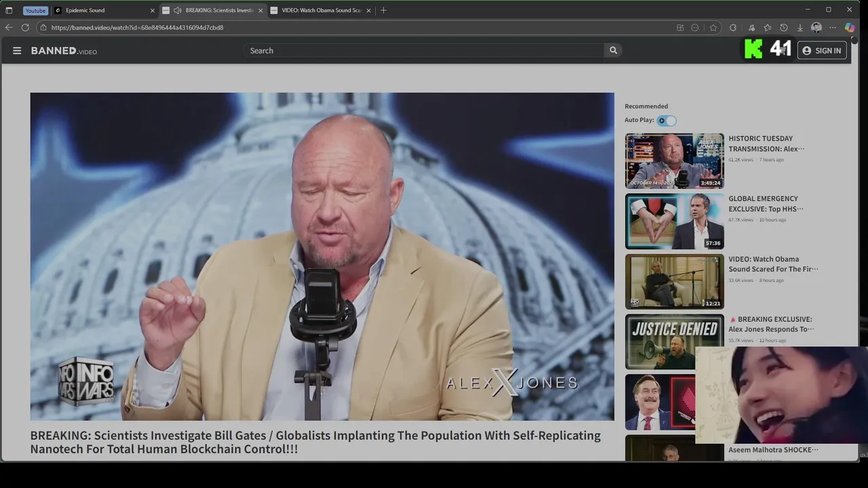The image size is (868, 488).
Task: Open the browser profile avatar
Action: click(816, 28)
